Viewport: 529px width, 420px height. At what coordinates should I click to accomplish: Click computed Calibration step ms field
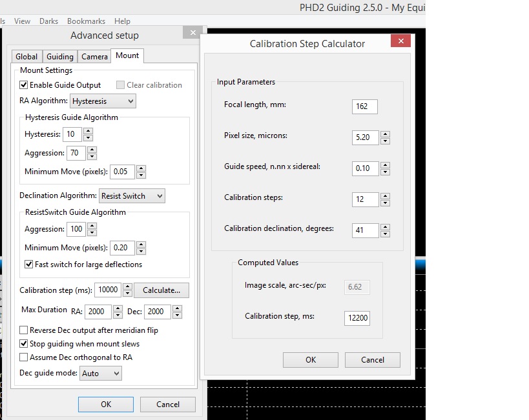pos(357,318)
